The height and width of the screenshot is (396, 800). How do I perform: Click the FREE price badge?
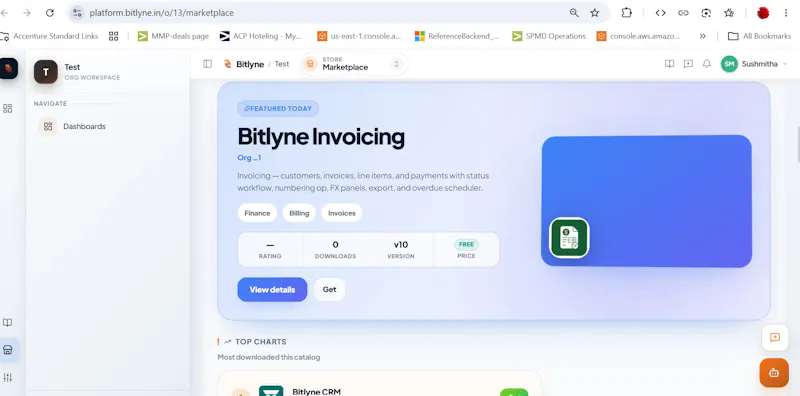(466, 244)
